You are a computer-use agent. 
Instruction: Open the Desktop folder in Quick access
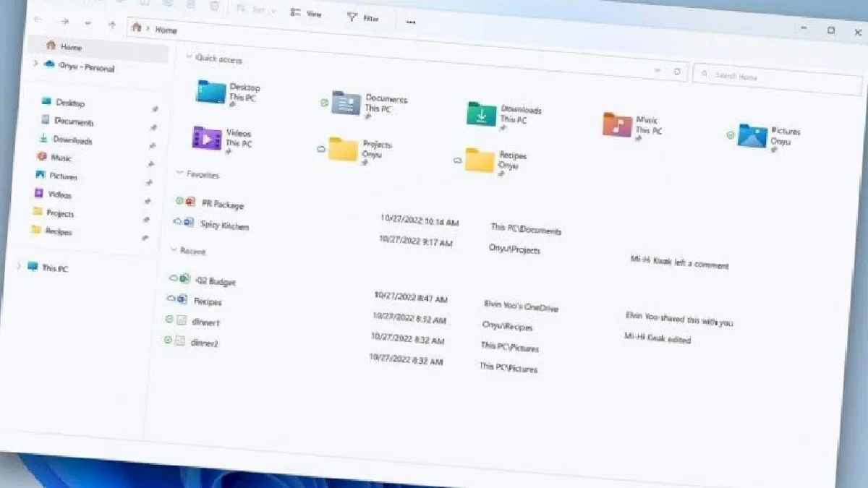point(229,93)
